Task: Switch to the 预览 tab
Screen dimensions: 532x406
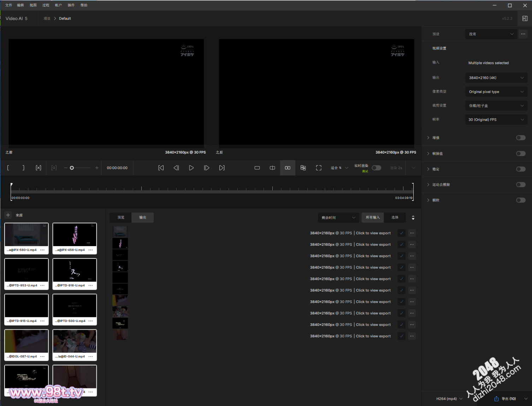Action: pos(121,217)
